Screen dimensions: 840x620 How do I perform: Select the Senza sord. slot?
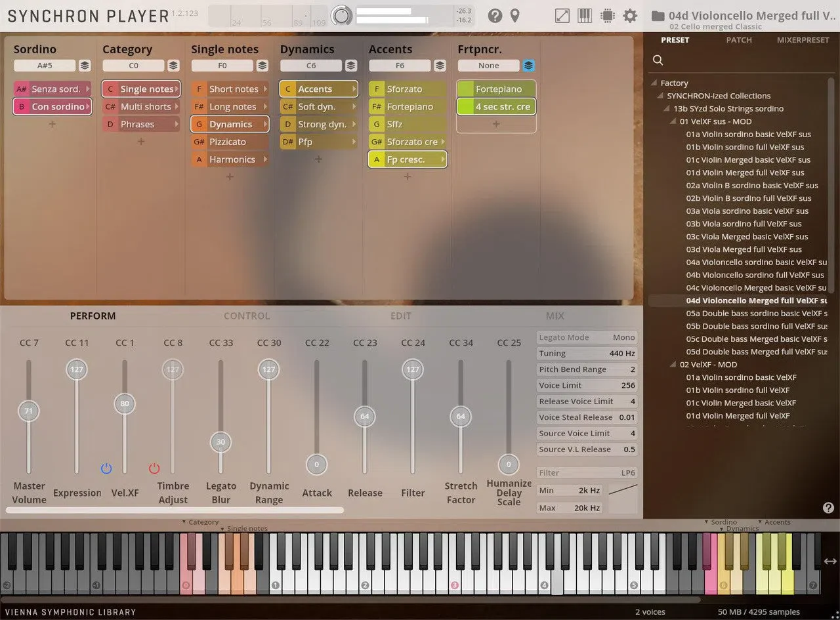click(52, 89)
